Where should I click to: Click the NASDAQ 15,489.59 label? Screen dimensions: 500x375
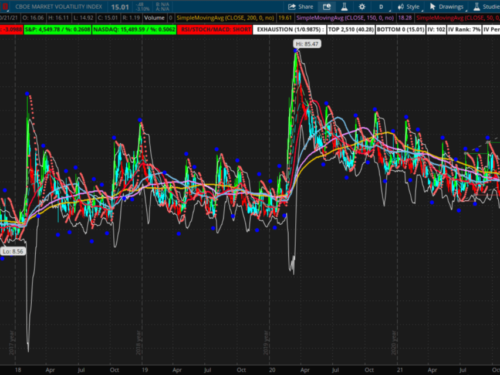tap(134, 30)
